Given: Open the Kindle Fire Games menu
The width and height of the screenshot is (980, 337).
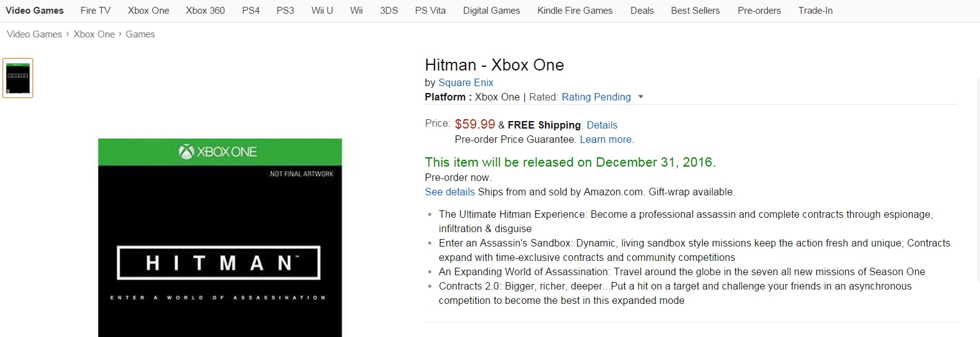Looking at the screenshot, I should (575, 11).
